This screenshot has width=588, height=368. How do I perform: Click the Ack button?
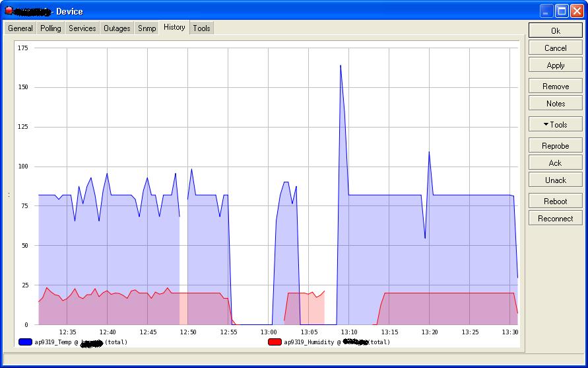click(556, 163)
